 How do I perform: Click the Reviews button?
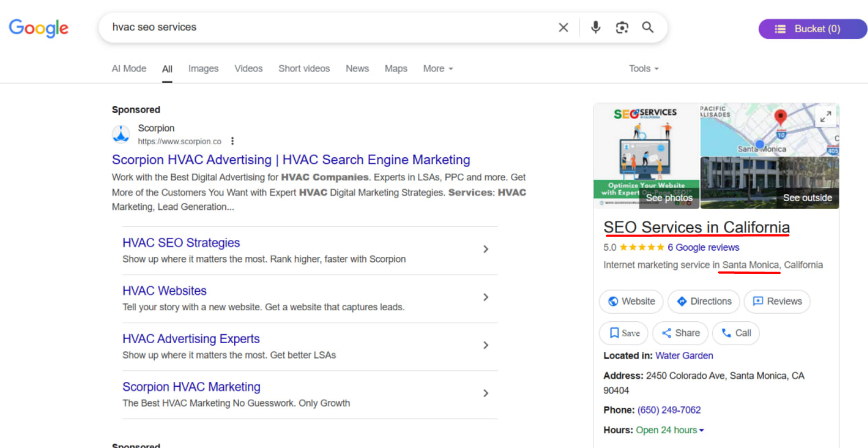[777, 302]
